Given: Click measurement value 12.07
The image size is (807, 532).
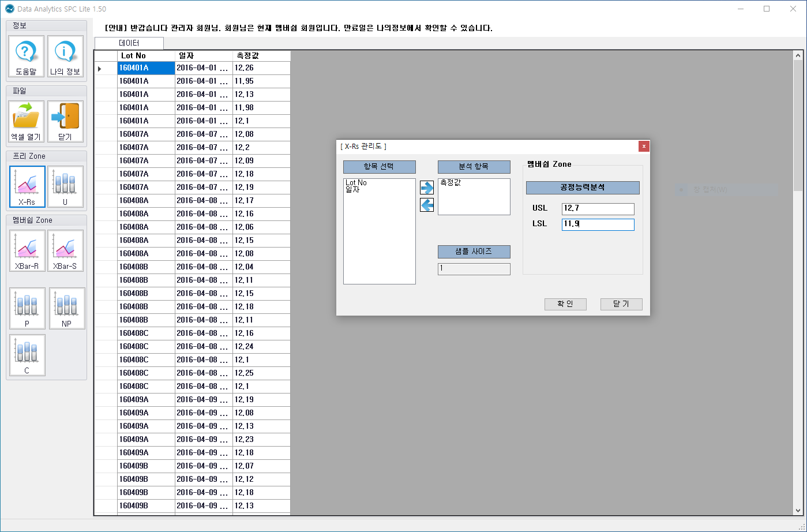Looking at the screenshot, I should click(x=261, y=466).
